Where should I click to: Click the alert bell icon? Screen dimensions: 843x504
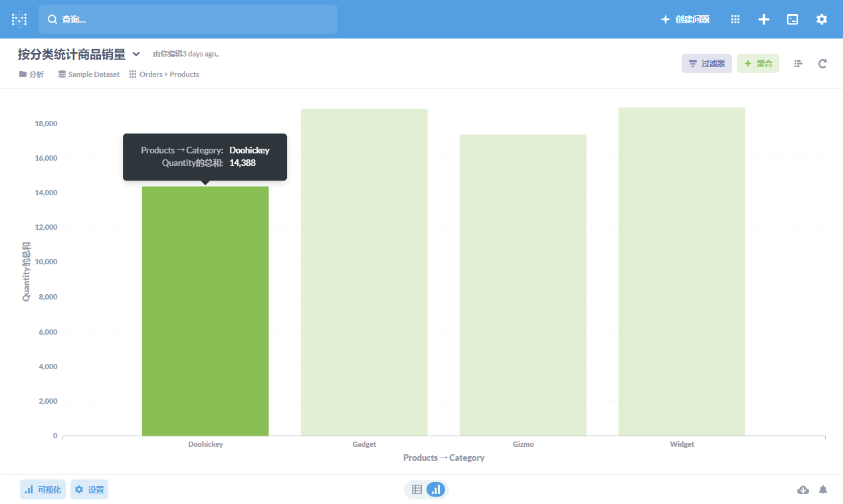[823, 490]
